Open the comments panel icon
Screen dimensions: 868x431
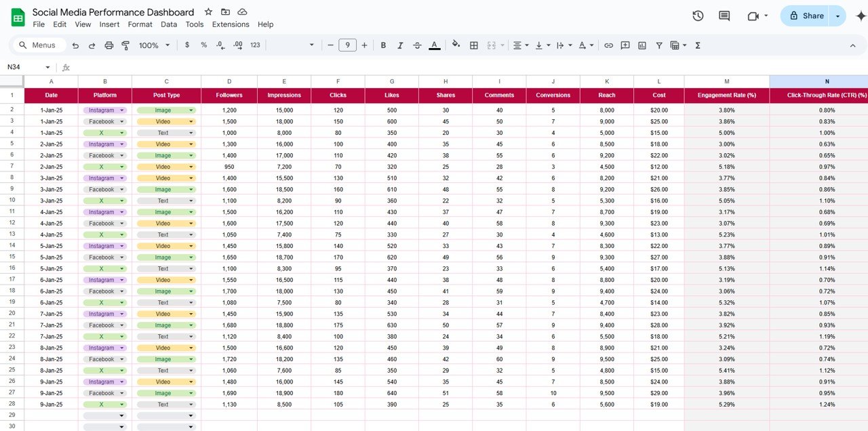click(724, 16)
